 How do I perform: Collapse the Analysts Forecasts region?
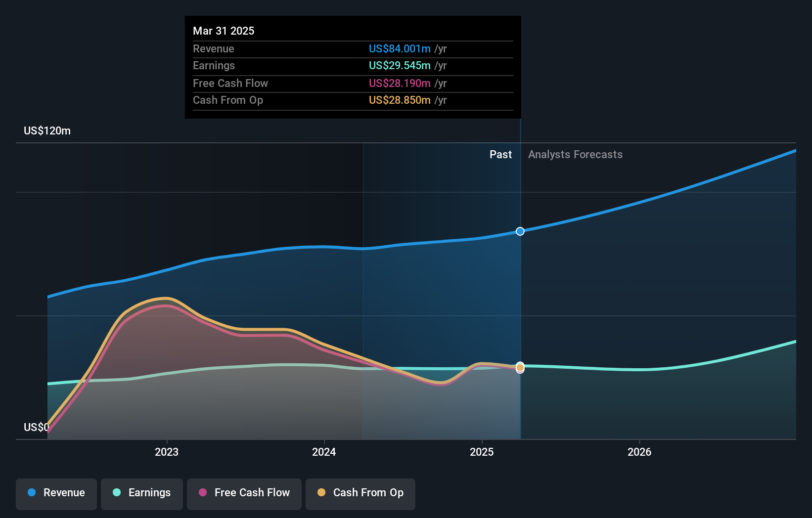[575, 154]
